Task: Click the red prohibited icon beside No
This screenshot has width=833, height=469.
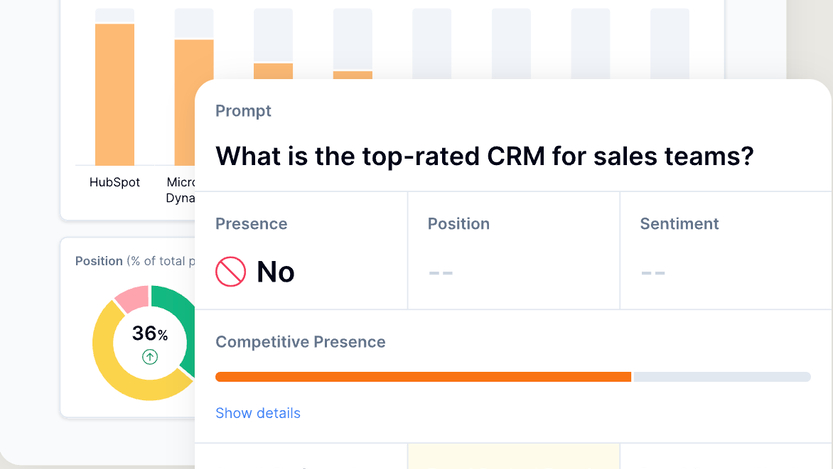Action: pyautogui.click(x=231, y=271)
